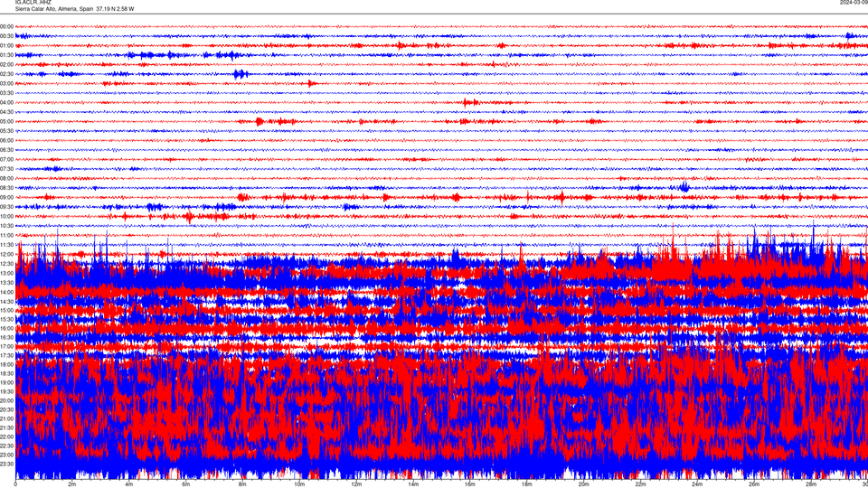Screen dimensions: 868x488
Task: Click the "14m" axis tick label
Action: 413,484
